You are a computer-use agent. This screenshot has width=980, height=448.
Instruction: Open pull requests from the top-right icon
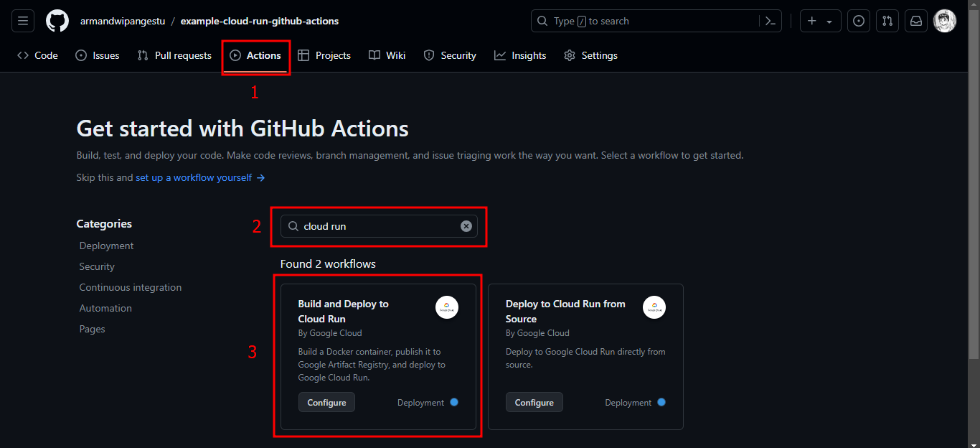click(x=887, y=20)
